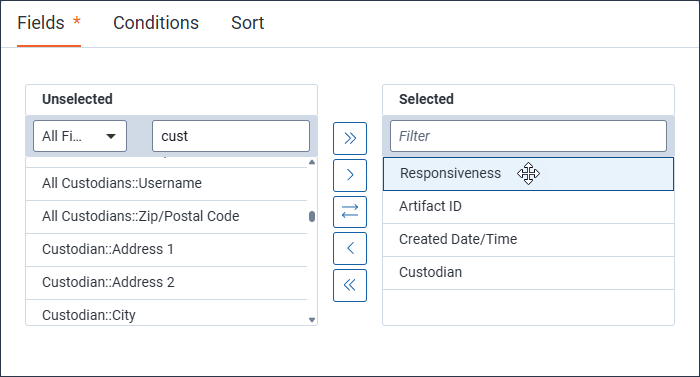
Task: Click the Unselected list scroll down arrow
Action: click(x=312, y=320)
